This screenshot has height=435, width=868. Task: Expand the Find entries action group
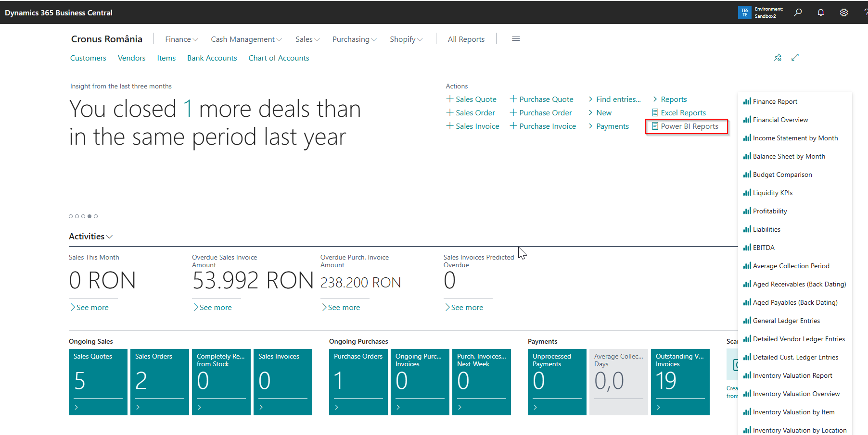pyautogui.click(x=614, y=99)
